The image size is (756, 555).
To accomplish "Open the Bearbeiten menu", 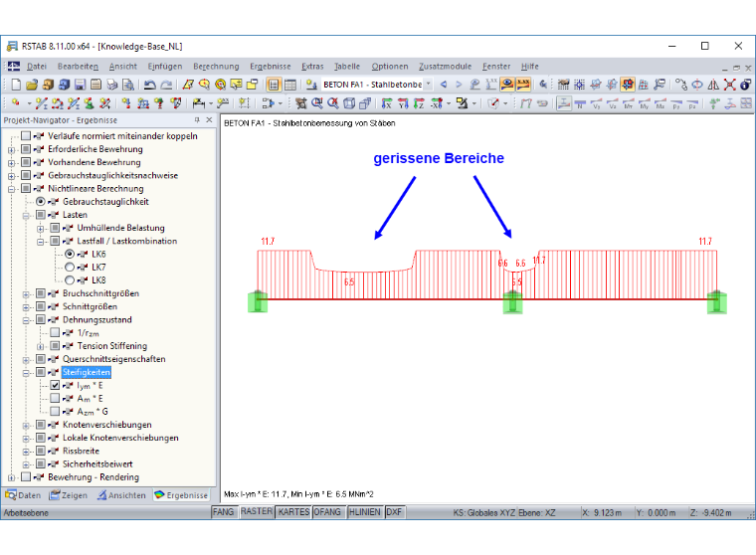I will tap(78, 67).
